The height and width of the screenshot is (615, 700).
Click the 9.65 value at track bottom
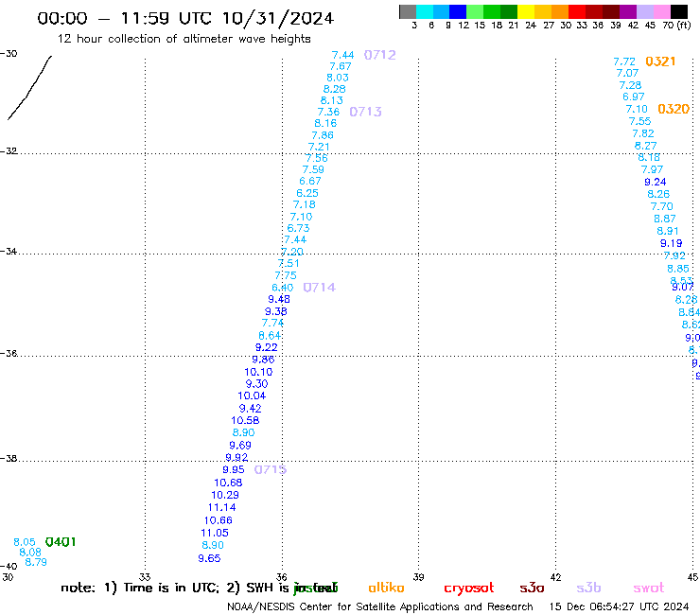209,558
